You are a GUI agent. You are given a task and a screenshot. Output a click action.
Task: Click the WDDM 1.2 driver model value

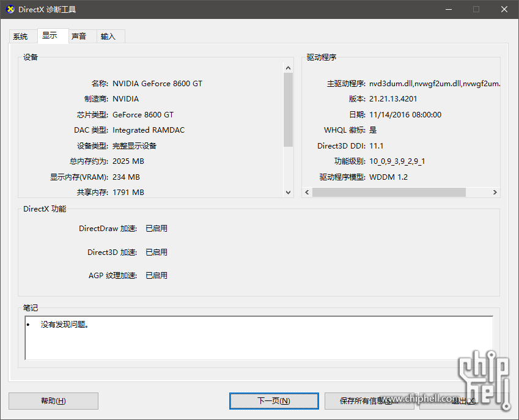tap(388, 177)
